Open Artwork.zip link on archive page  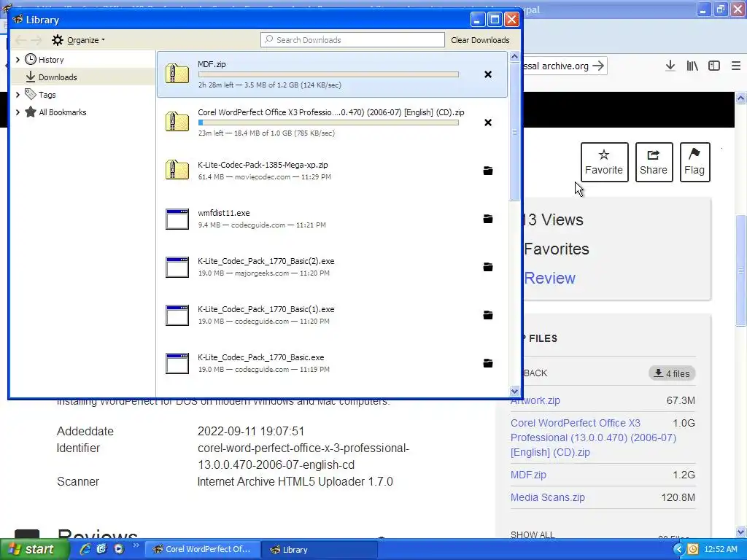pyautogui.click(x=535, y=400)
